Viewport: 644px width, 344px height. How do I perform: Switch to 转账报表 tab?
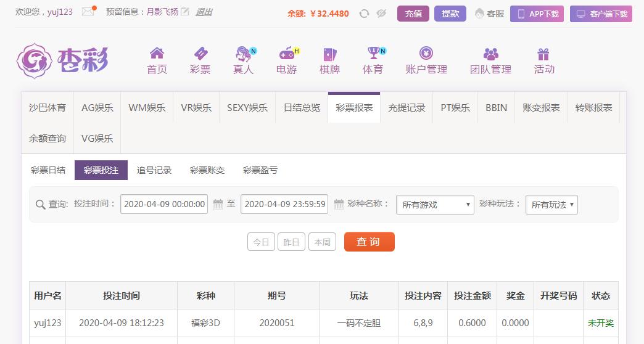pyautogui.click(x=593, y=107)
